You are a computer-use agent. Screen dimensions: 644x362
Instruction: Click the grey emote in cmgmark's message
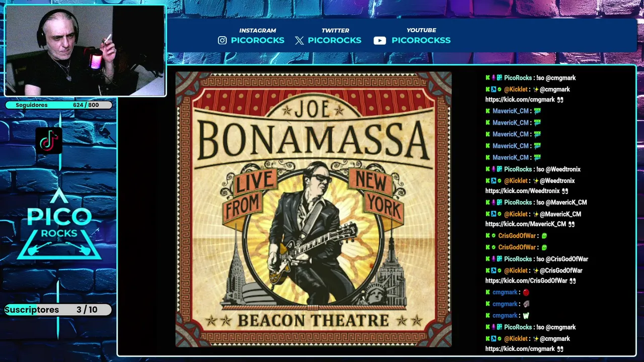click(x=526, y=304)
